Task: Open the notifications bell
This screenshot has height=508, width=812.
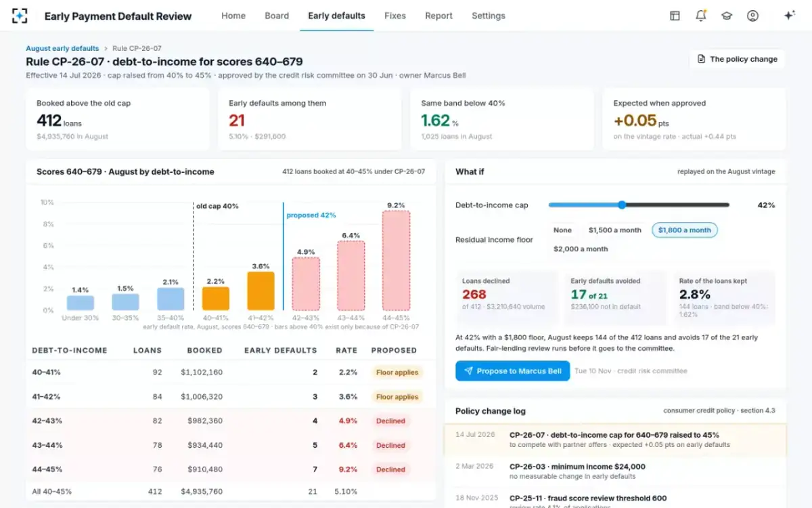Action: point(700,16)
